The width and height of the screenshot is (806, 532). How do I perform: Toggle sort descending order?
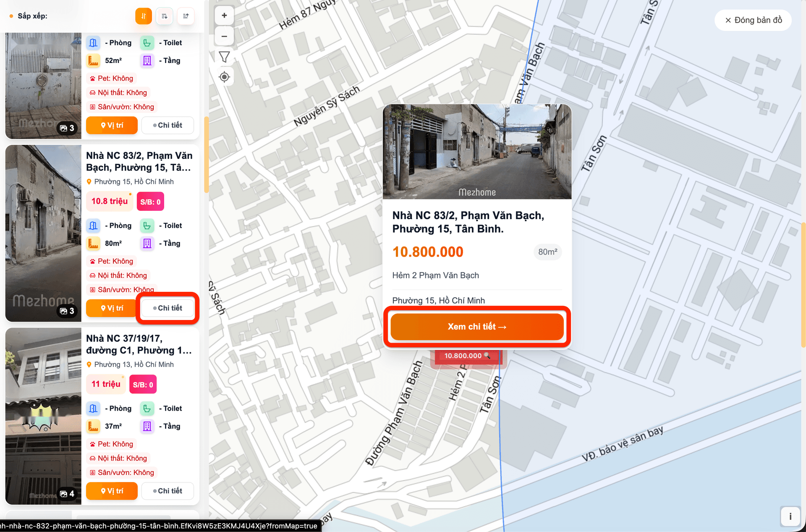pos(165,16)
